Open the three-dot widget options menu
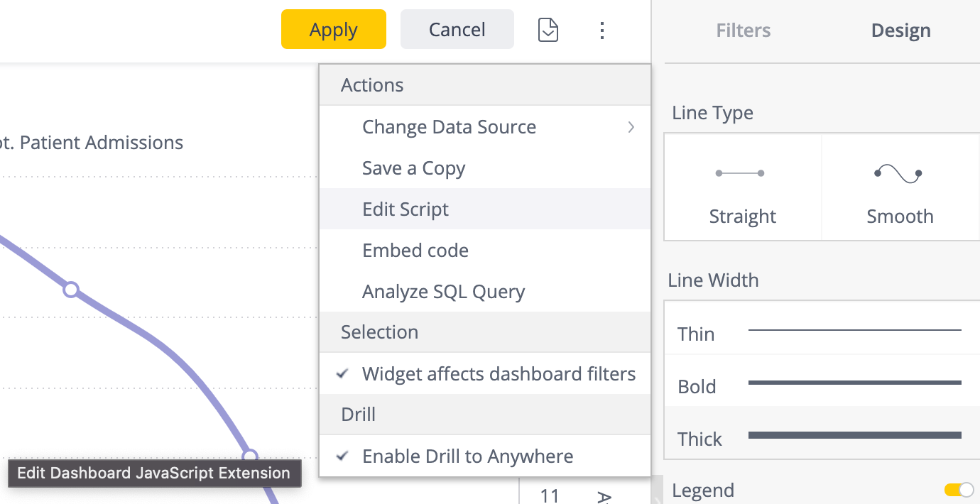Image resolution: width=980 pixels, height=504 pixels. pos(602,30)
